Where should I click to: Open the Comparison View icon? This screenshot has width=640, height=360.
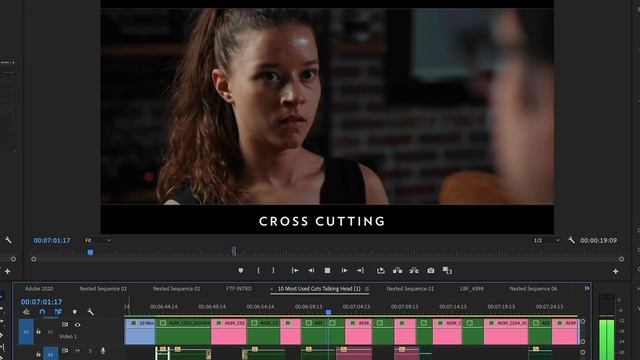pos(447,271)
